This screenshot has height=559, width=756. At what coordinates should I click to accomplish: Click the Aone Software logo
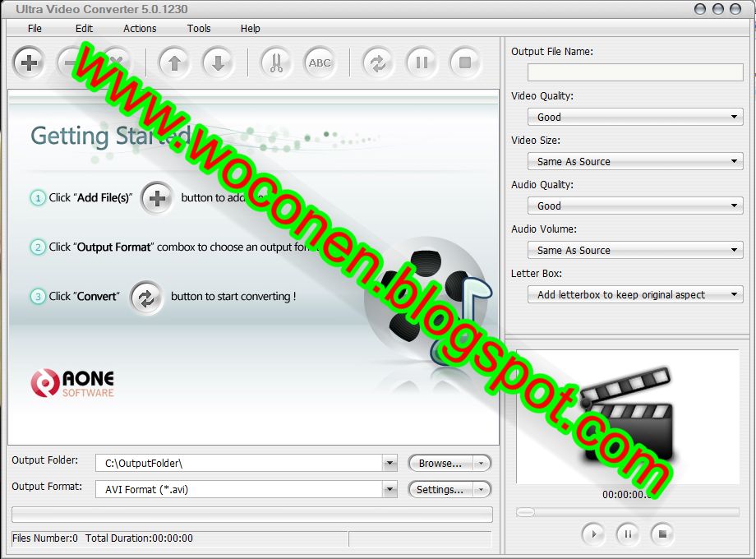pyautogui.click(x=72, y=383)
